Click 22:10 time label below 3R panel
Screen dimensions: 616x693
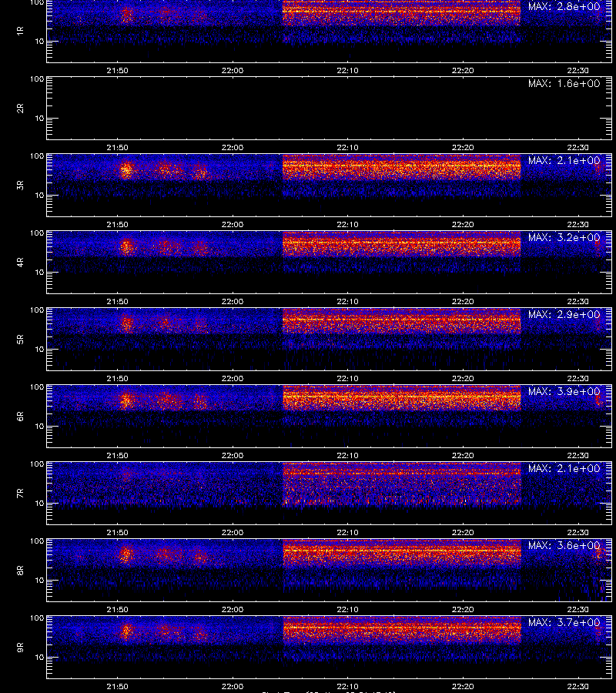[x=348, y=225]
